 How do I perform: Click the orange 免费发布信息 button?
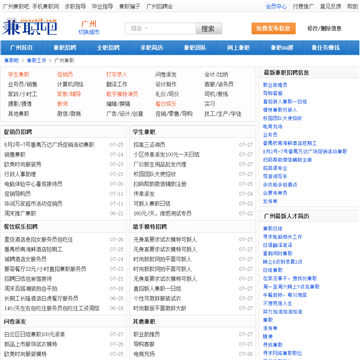click(x=273, y=28)
